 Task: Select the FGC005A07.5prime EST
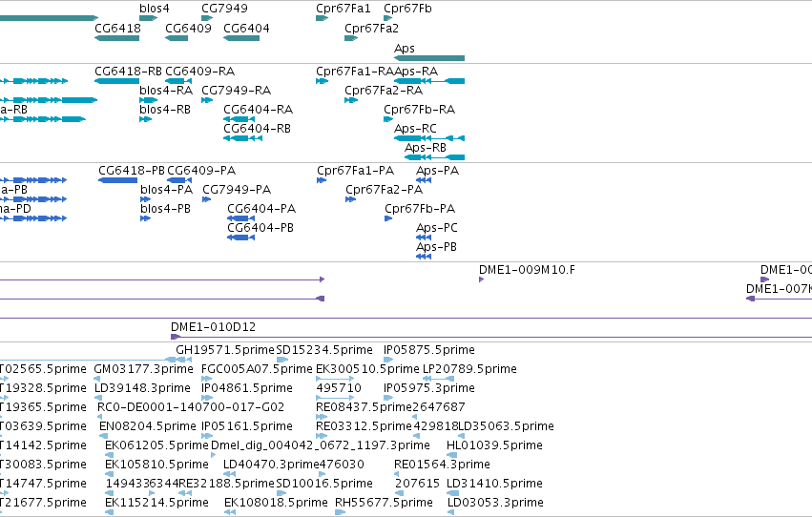pos(207,379)
